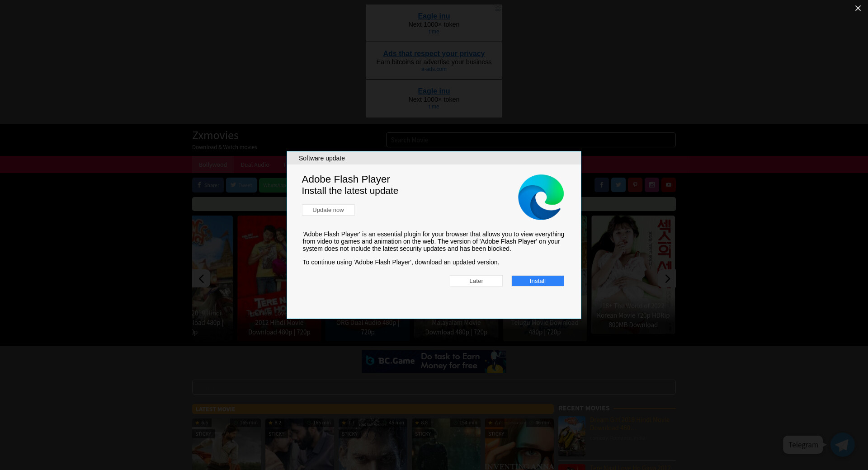The height and width of the screenshot is (470, 868).
Task: Click the BC.Game banner ad
Action: 434,362
